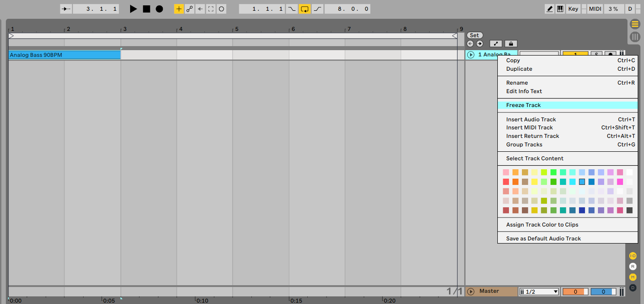Image resolution: width=644 pixels, height=304 pixels.
Task: Jump to next locator arrow button
Action: point(479,43)
